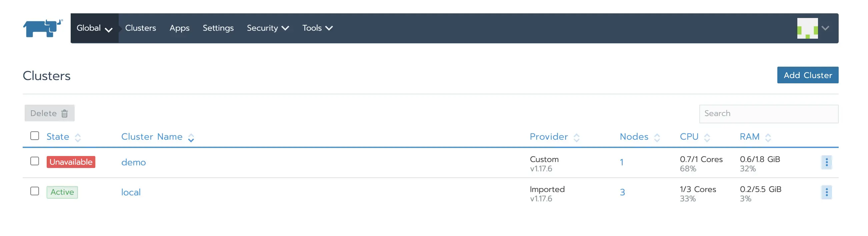The width and height of the screenshot is (868, 236).
Task: Go to the Apps menu item
Action: click(x=179, y=28)
